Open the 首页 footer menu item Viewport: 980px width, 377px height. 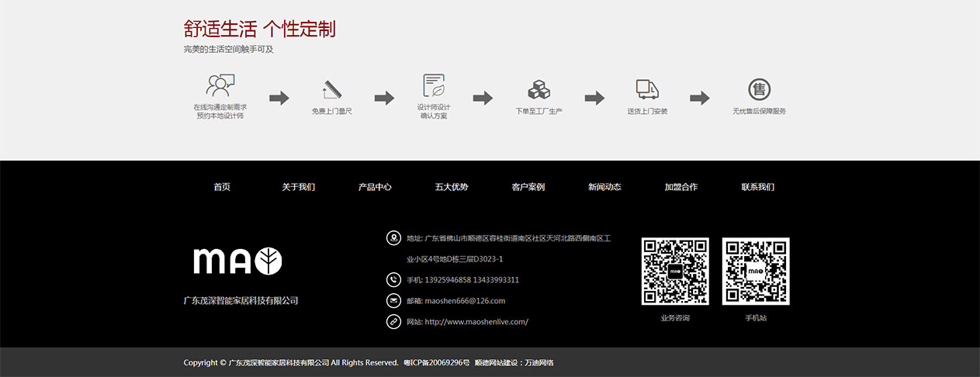click(x=222, y=187)
